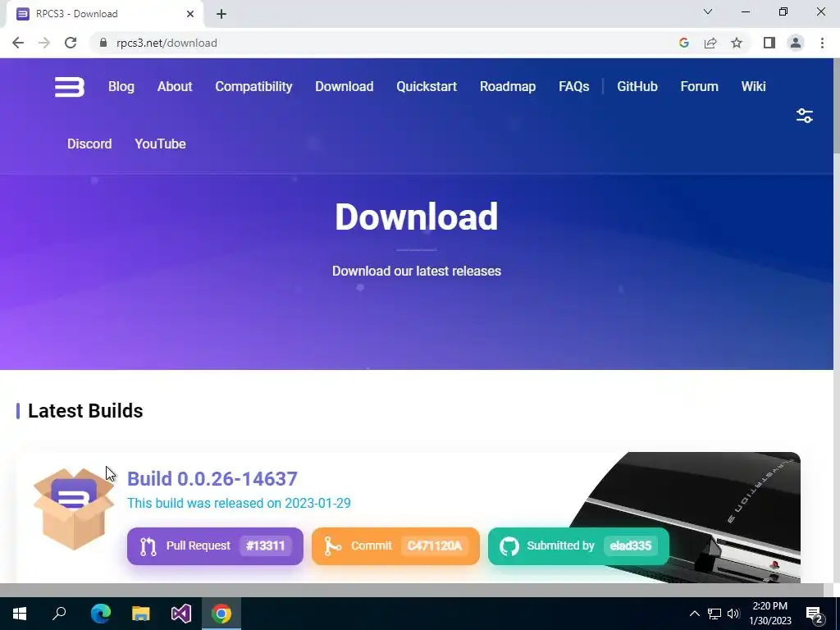840x630 pixels.
Task: Open the Quickstart guide
Action: point(427,87)
